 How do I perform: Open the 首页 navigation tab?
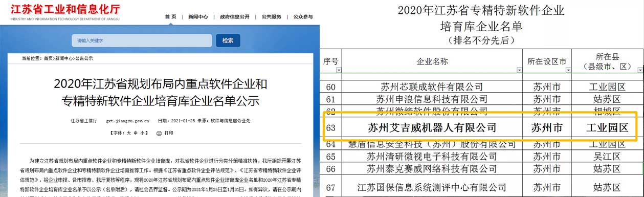click(170, 16)
